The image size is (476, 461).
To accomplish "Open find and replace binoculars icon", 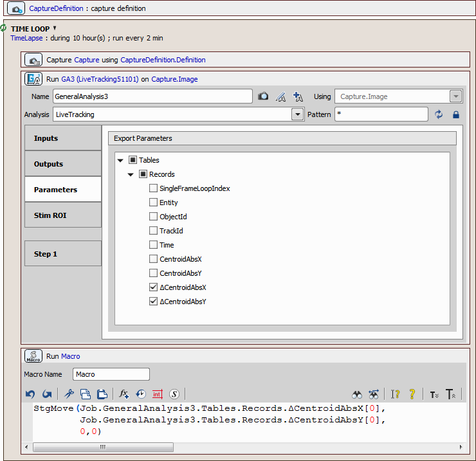I will tap(374, 394).
